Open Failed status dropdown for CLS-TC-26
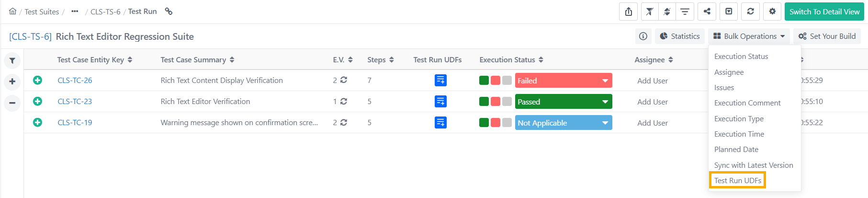Image resolution: width=868 pixels, height=198 pixels. (x=564, y=81)
